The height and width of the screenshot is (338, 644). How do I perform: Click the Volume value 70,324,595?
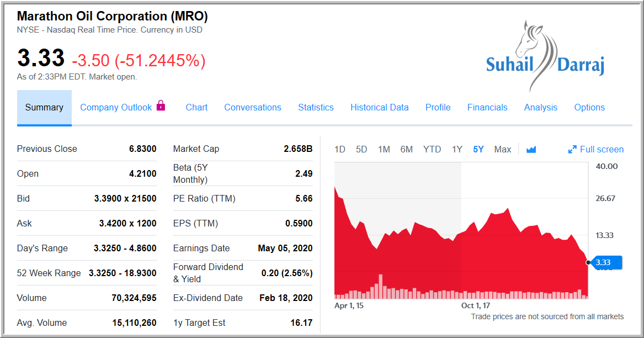134,298
